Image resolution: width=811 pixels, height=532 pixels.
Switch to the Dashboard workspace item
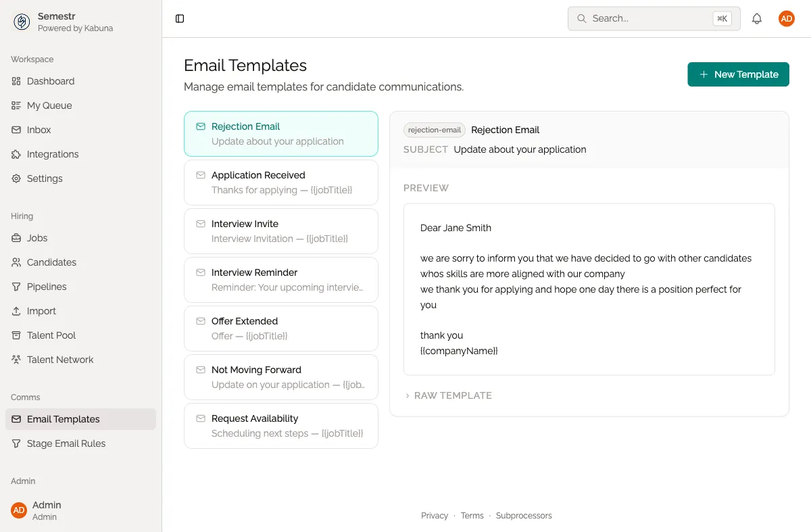point(50,81)
